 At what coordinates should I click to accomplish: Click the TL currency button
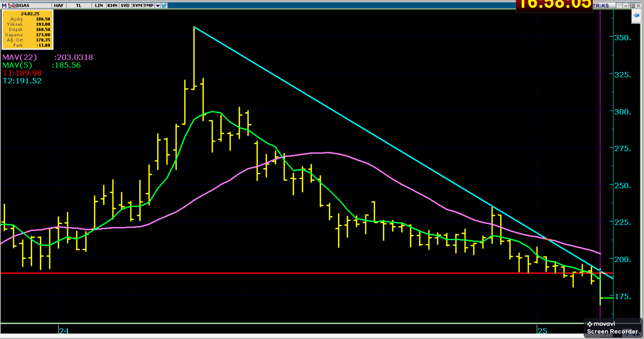pos(79,6)
